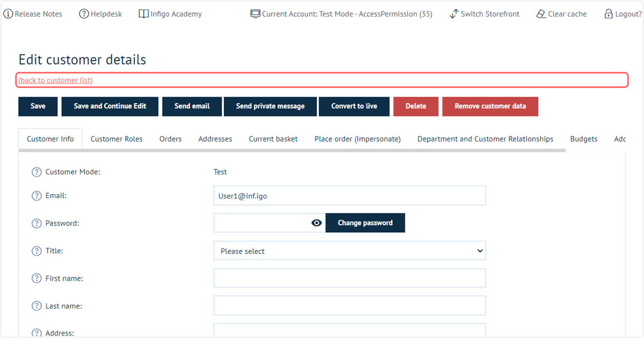This screenshot has width=644, height=338.
Task: Click into the First name field
Action: coord(350,278)
